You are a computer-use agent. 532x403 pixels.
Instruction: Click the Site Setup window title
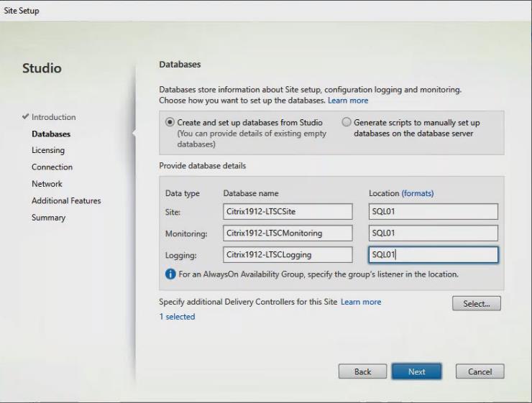22,11
